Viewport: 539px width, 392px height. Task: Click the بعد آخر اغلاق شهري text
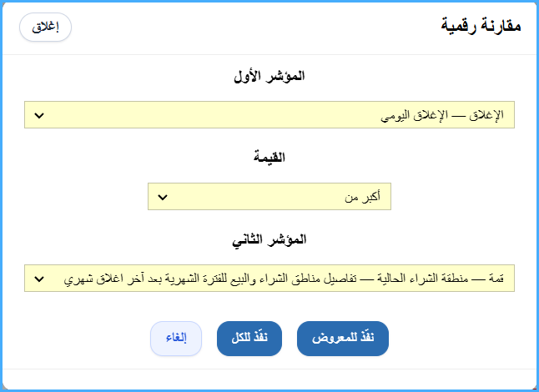click(103, 279)
